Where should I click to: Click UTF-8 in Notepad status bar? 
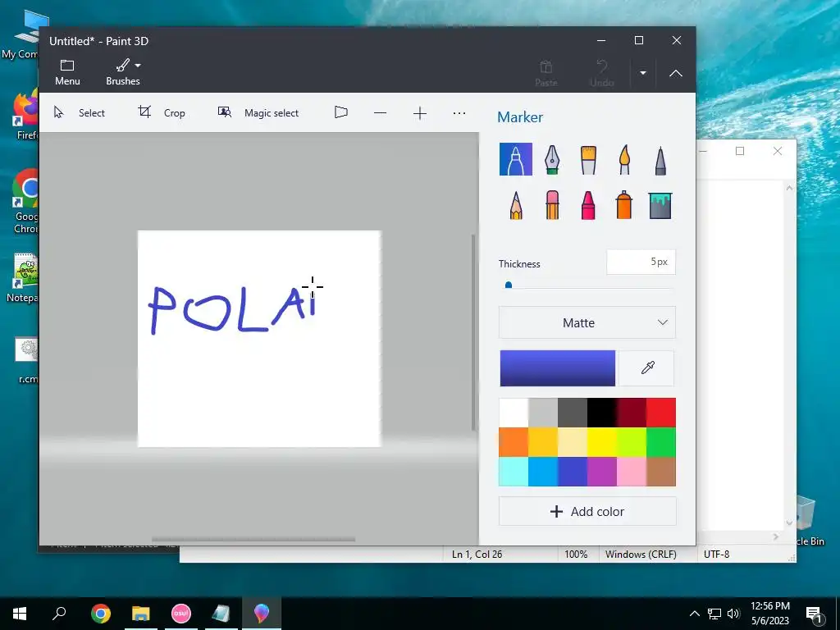[x=716, y=555]
